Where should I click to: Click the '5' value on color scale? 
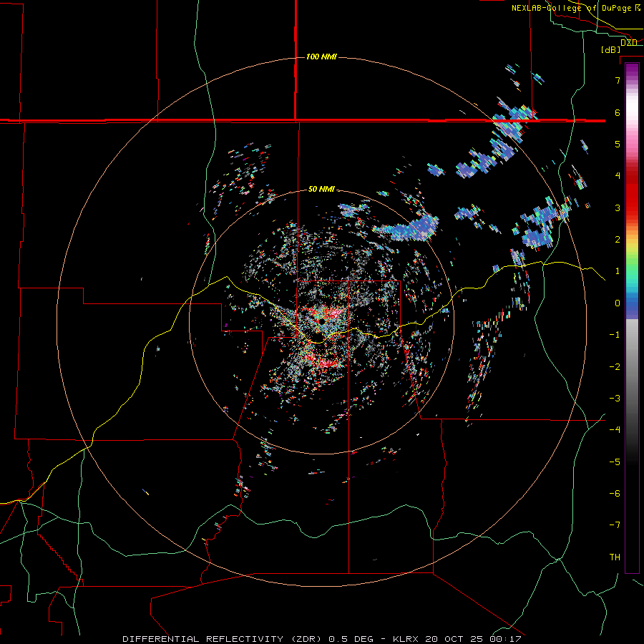618,144
